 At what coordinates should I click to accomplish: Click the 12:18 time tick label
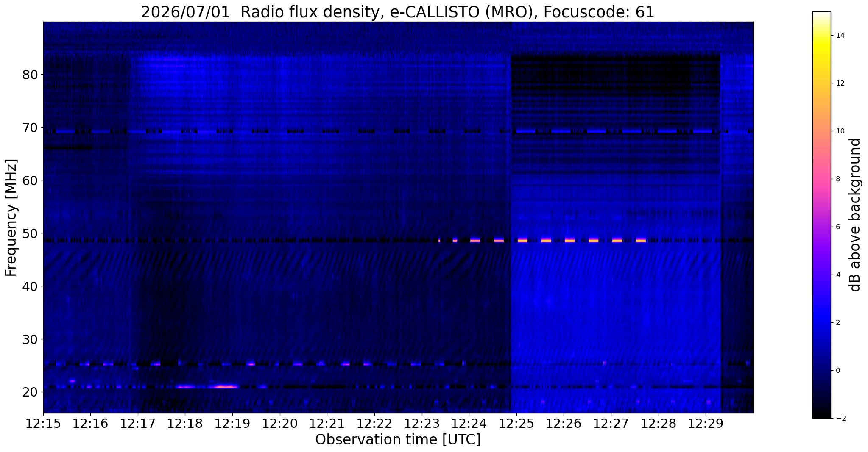point(185,423)
